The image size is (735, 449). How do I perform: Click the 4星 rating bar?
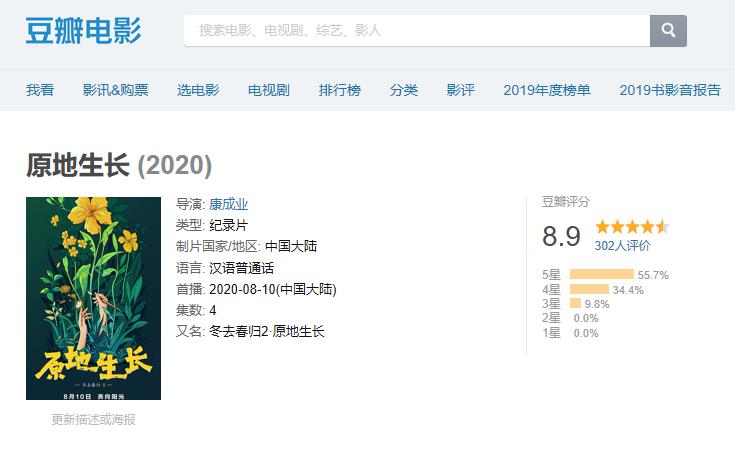pos(589,289)
